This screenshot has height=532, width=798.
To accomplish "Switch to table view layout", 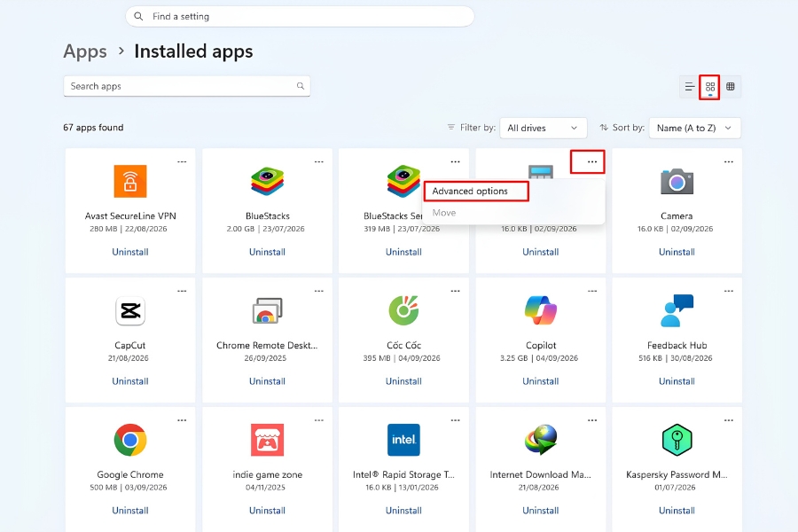I will [x=731, y=87].
